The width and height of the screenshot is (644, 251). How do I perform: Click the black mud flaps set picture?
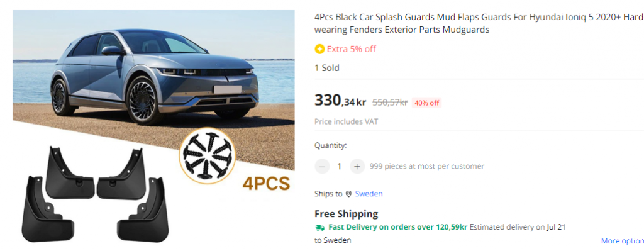pos(95,194)
